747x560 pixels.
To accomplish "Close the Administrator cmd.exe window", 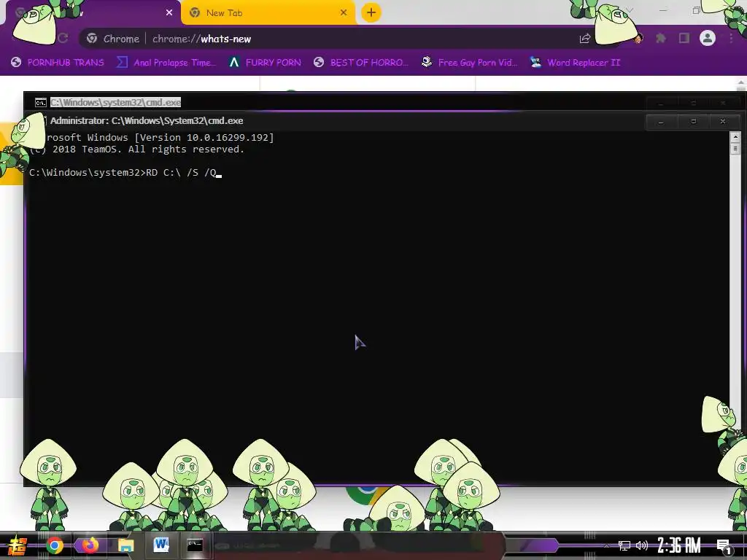I will pyautogui.click(x=723, y=122).
